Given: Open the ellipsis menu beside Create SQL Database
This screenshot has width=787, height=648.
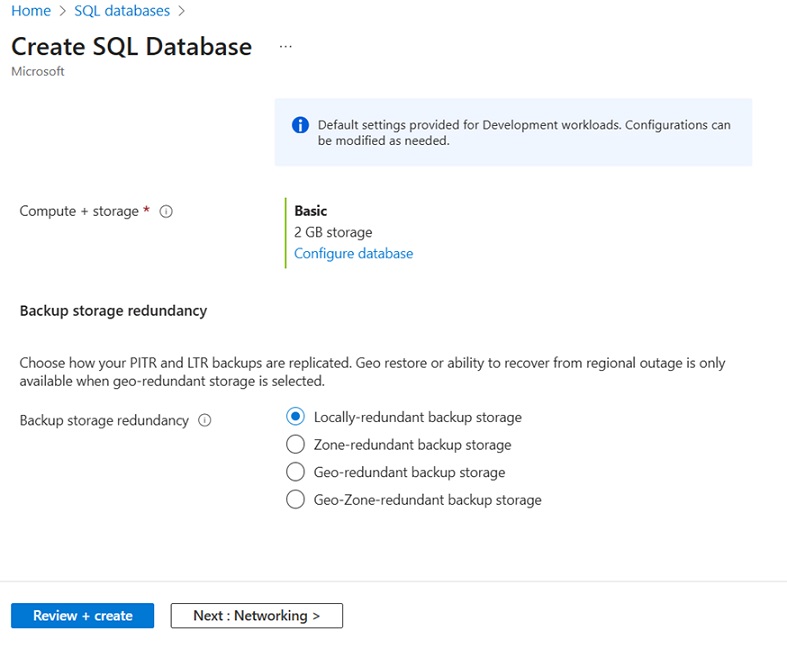Looking at the screenshot, I should pos(286,47).
